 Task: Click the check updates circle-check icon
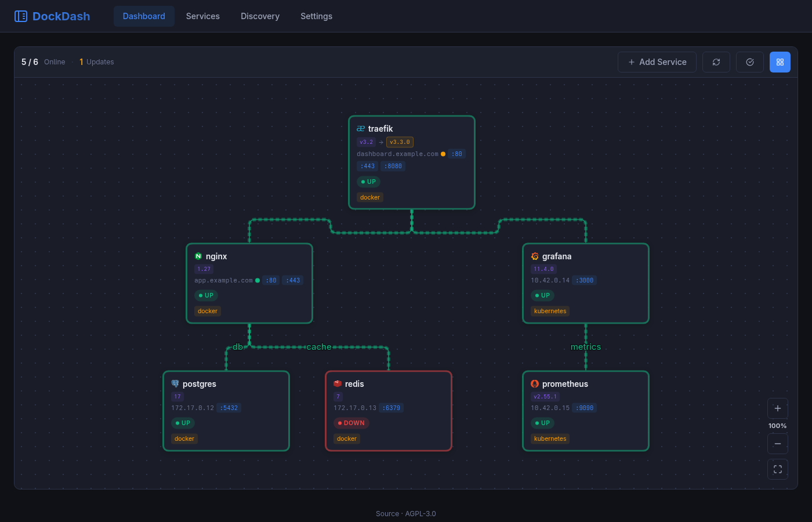pos(750,62)
